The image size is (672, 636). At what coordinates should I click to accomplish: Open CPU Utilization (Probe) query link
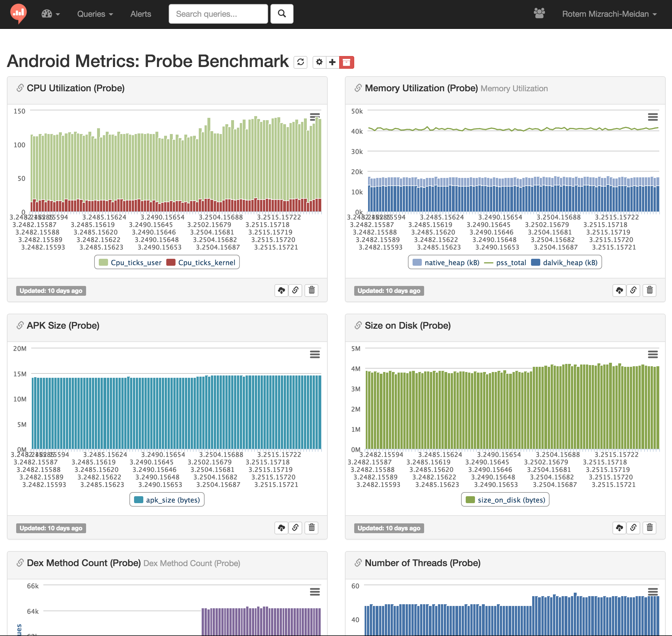tap(75, 88)
